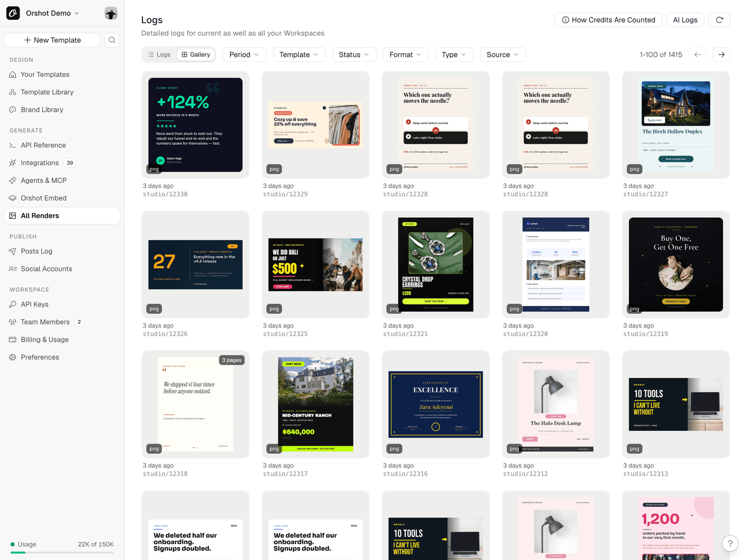The image size is (747, 560).
Task: Click the 3 pages badge on studio/12318
Action: 232,360
